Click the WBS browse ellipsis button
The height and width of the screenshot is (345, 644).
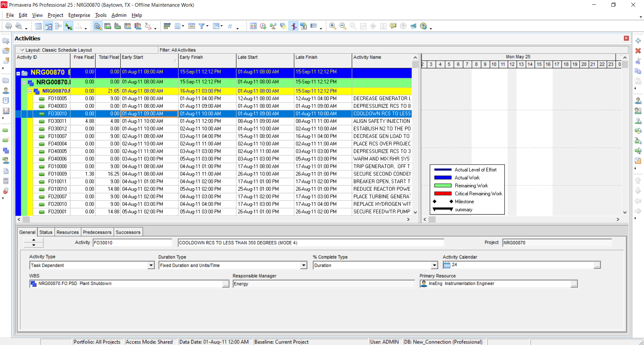226,284
